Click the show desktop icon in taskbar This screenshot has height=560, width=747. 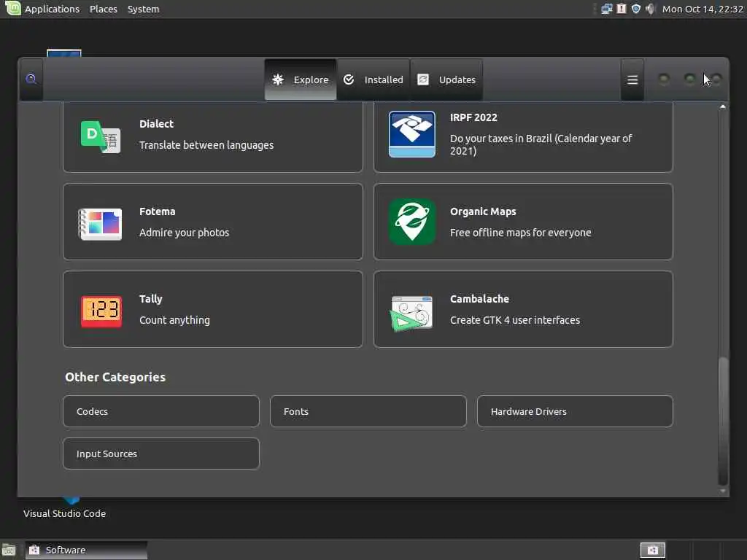tap(9, 551)
